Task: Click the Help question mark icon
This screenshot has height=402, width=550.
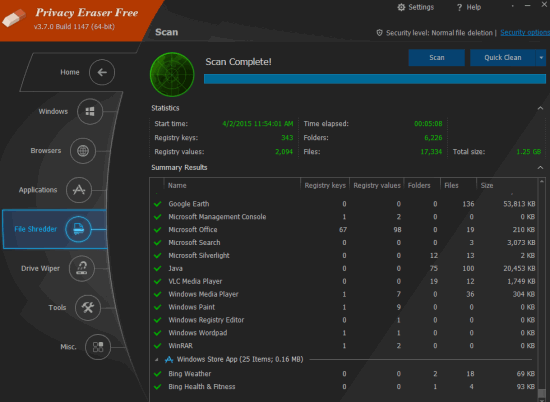Action: tap(459, 7)
